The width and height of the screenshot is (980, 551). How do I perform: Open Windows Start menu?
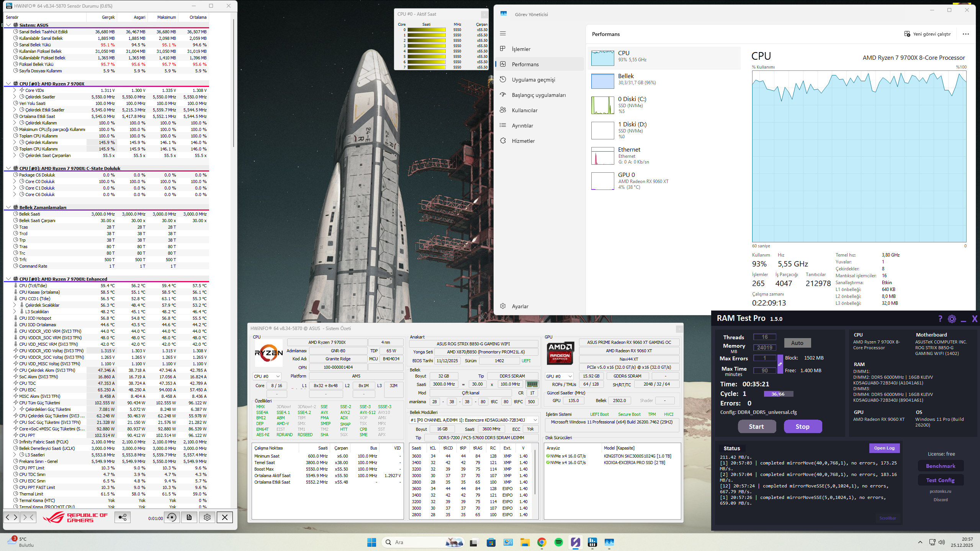pyautogui.click(x=371, y=542)
